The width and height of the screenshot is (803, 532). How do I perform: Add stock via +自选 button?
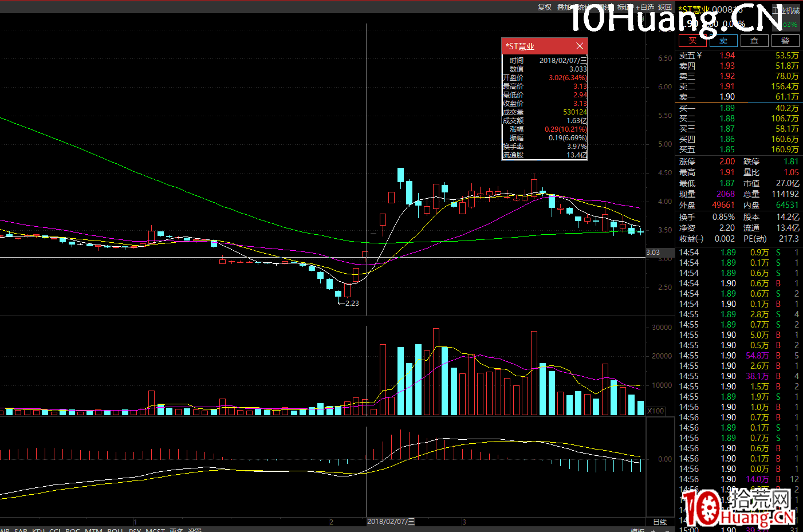(x=645, y=7)
